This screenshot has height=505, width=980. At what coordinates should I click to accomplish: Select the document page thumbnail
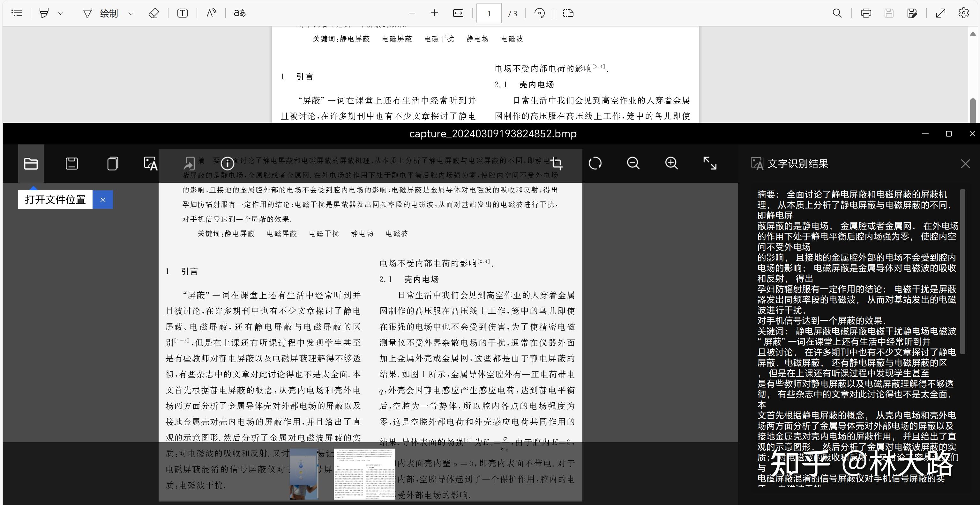click(364, 474)
